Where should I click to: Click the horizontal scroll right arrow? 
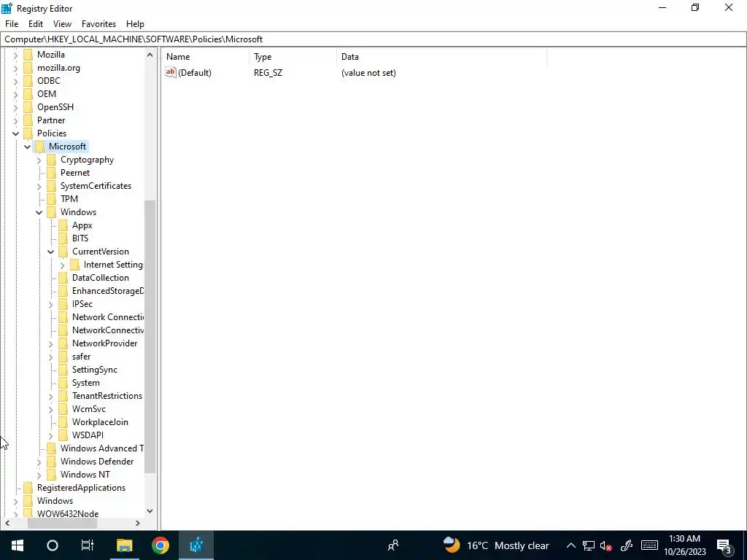[x=138, y=524]
